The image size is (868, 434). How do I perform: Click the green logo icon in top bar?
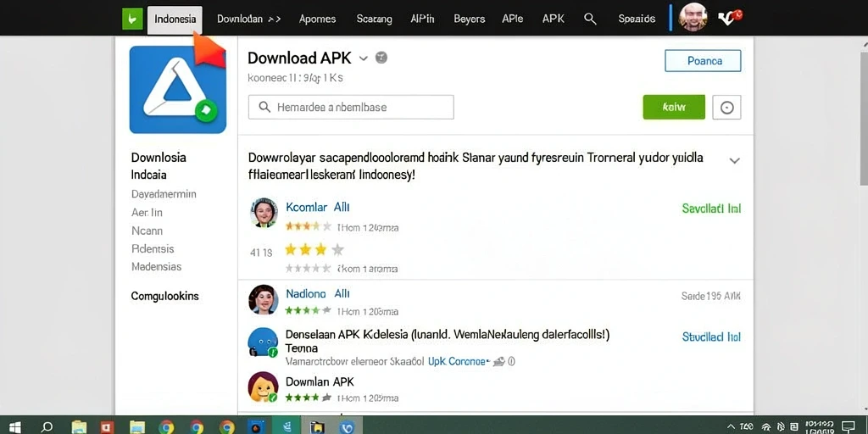coord(131,19)
